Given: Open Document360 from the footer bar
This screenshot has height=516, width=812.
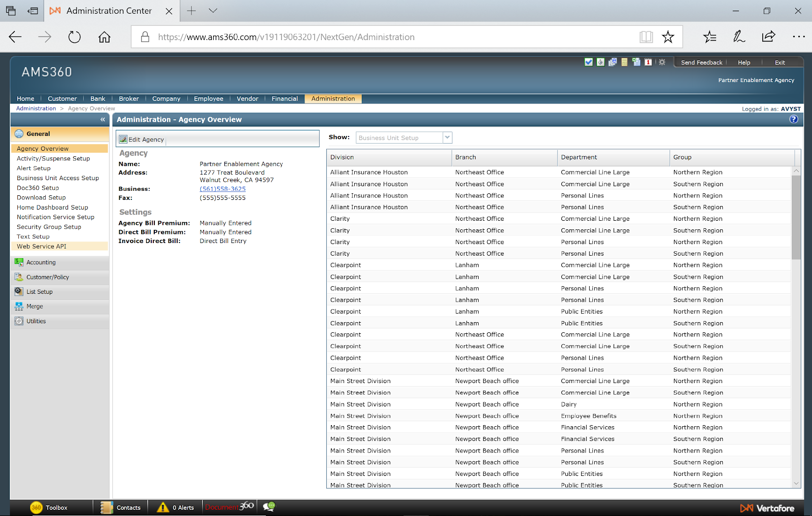Looking at the screenshot, I should click(229, 507).
